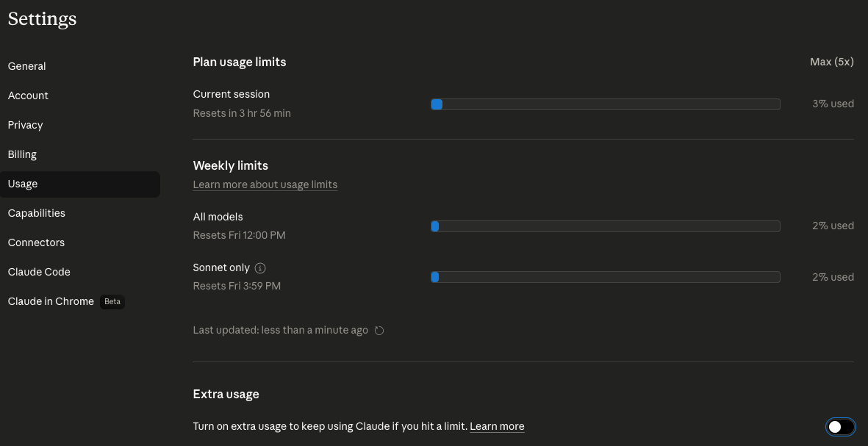Image resolution: width=868 pixels, height=446 pixels.
Task: Open the Learn more link under Extra usage
Action: [497, 427]
